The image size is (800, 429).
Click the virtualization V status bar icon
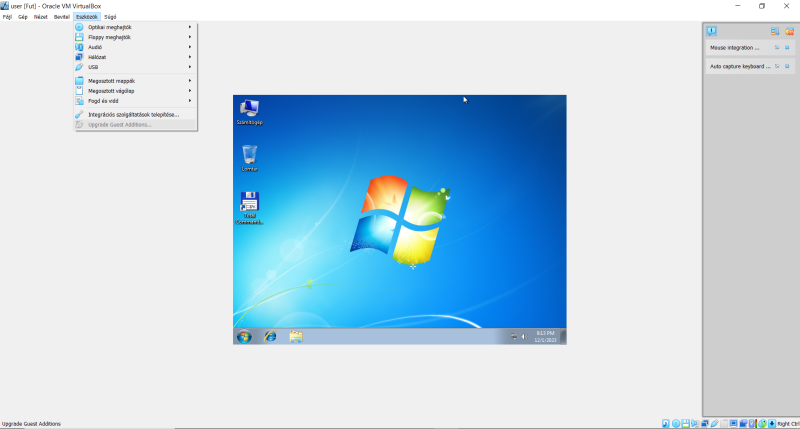pos(752,423)
